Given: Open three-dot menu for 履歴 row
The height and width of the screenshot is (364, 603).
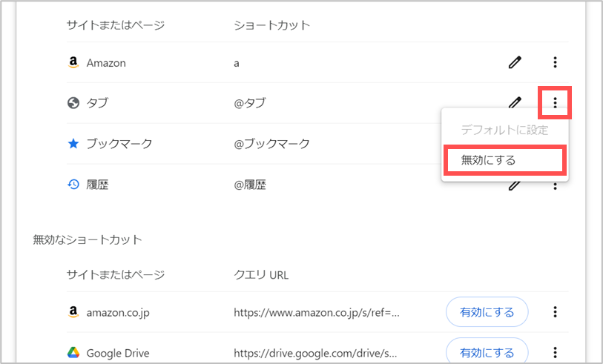Looking at the screenshot, I should click(555, 186).
